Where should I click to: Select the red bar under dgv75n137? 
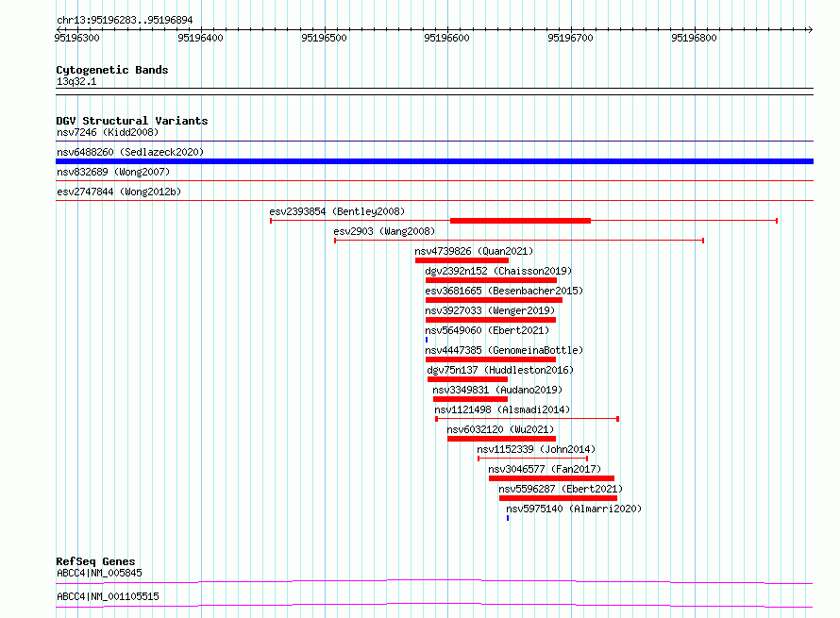pyautogui.click(x=468, y=379)
